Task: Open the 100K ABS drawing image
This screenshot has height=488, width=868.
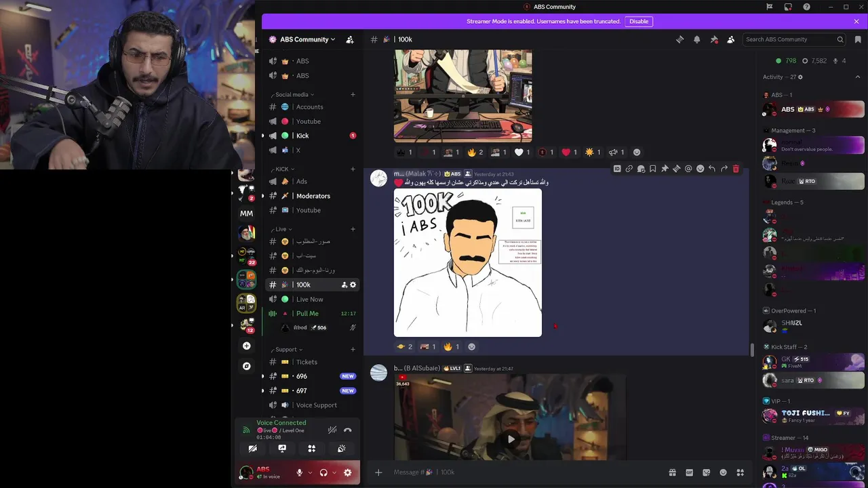Action: pos(468,262)
